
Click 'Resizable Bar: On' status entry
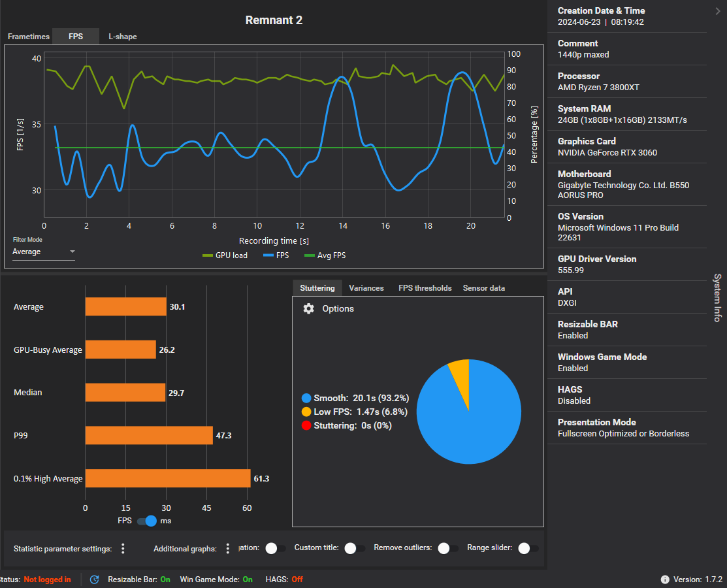[139, 580]
